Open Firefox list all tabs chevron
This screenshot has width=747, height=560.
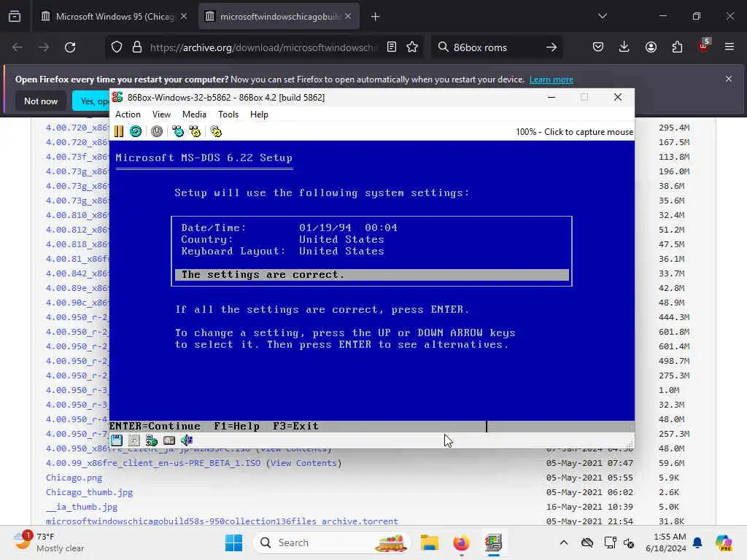tap(603, 16)
